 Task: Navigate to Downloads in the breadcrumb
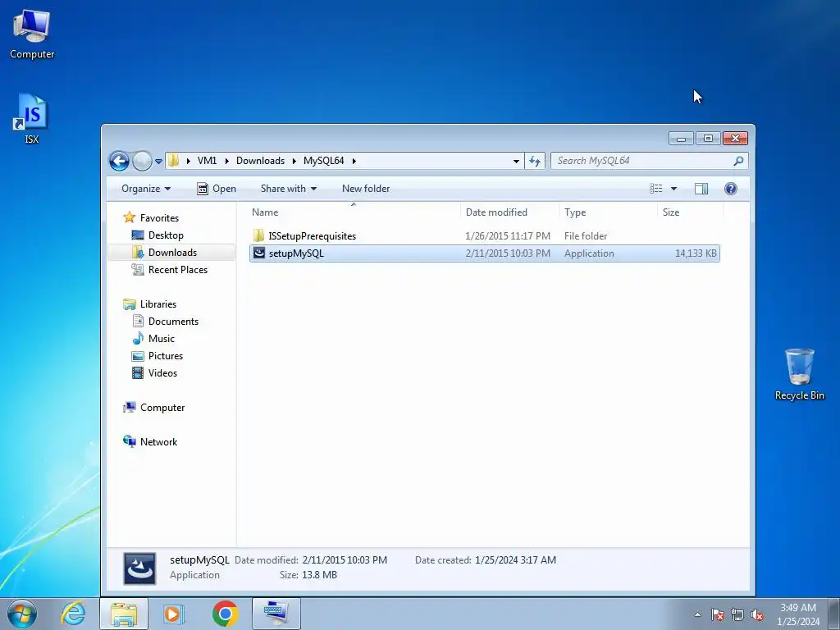point(260,161)
